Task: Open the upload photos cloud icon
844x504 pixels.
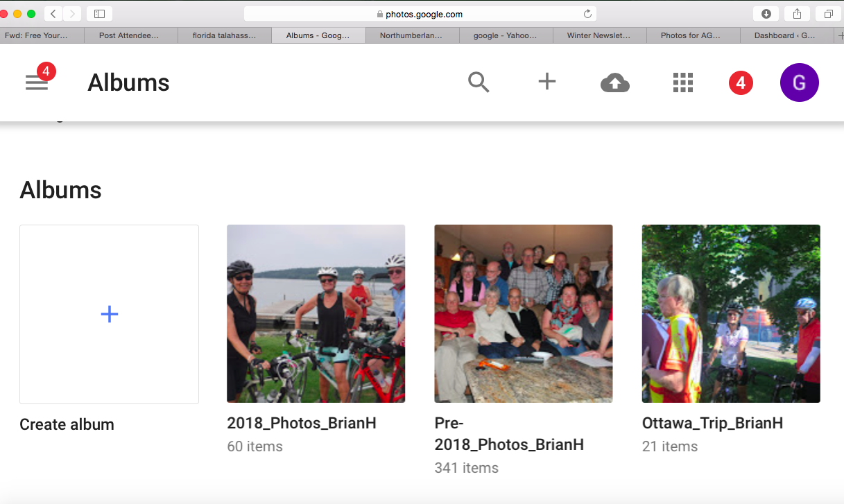Action: [614, 82]
